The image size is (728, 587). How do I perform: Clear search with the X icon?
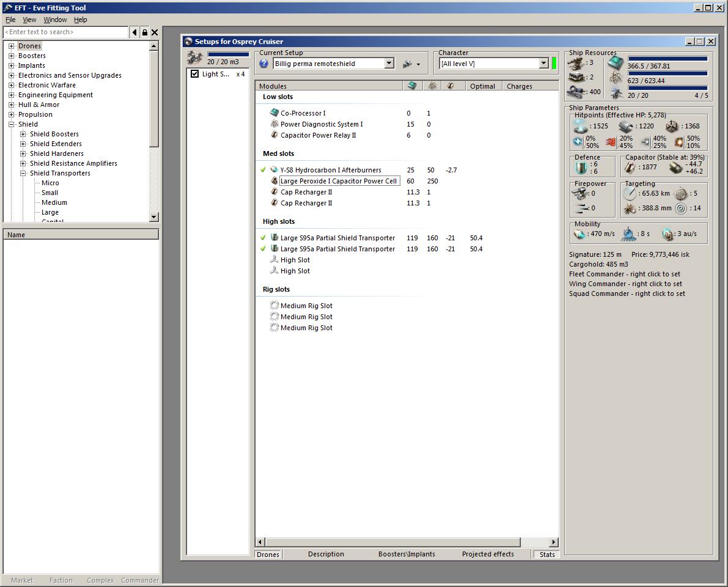(x=155, y=32)
